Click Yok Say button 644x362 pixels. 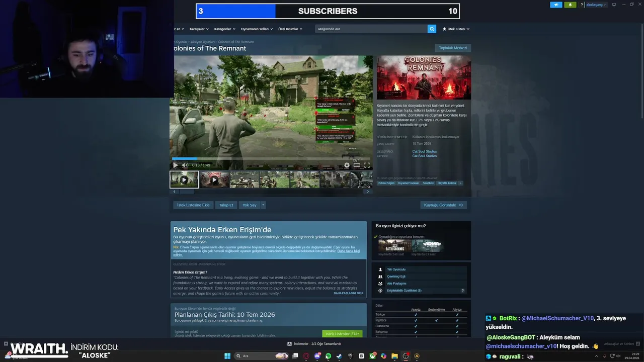point(249,205)
